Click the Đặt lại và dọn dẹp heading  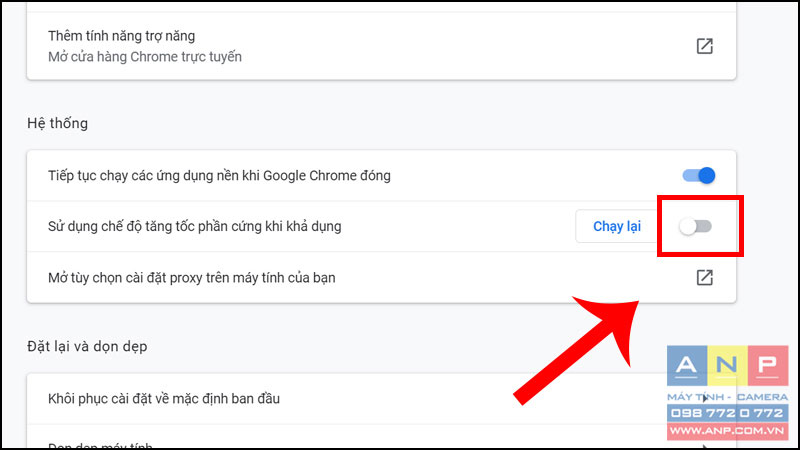(x=87, y=346)
